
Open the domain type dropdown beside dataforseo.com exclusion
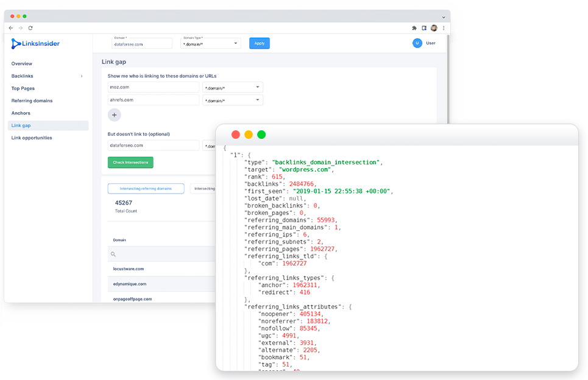[x=209, y=146]
